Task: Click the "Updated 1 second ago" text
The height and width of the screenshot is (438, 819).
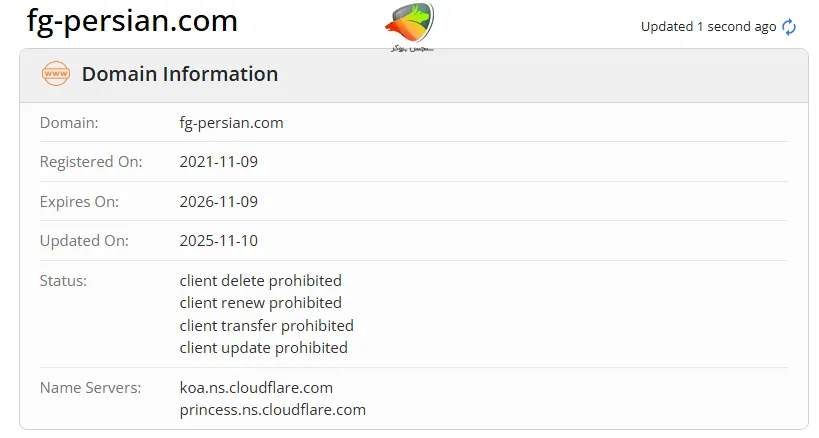Action: point(708,27)
